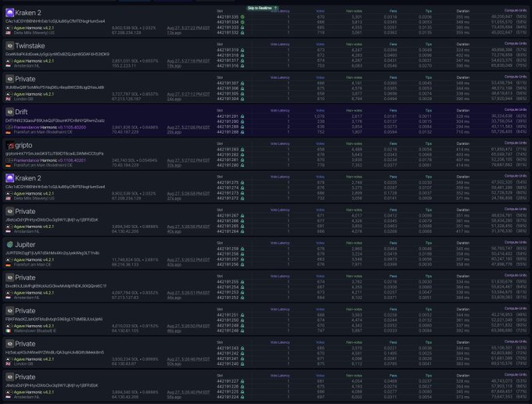
Task: Click slot number 442191242
Action: coord(228,353)
